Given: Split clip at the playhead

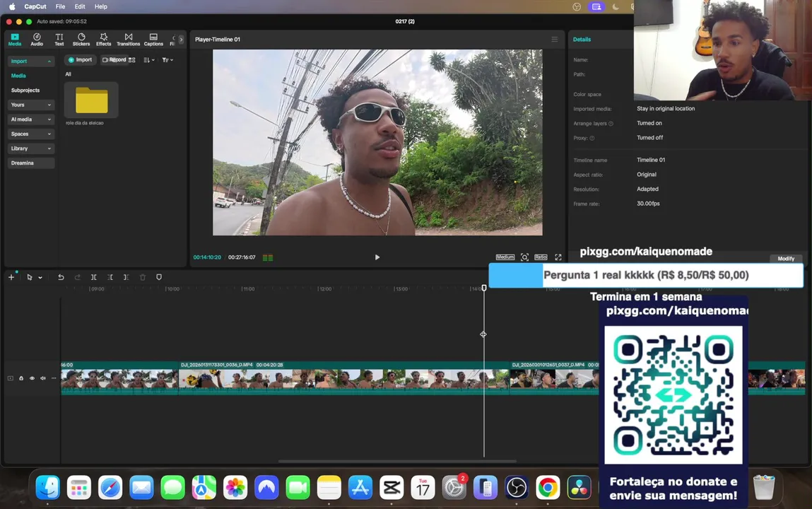Looking at the screenshot, I should click(x=94, y=277).
